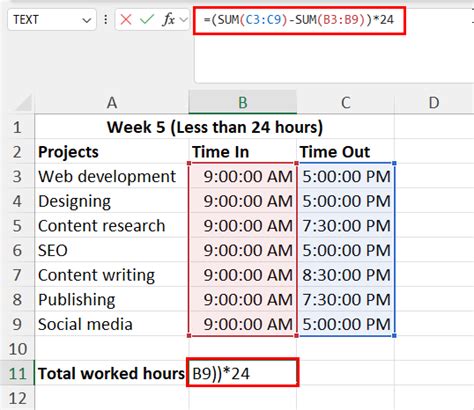
Task: Select the 'Content writing' cell
Action: click(112, 275)
